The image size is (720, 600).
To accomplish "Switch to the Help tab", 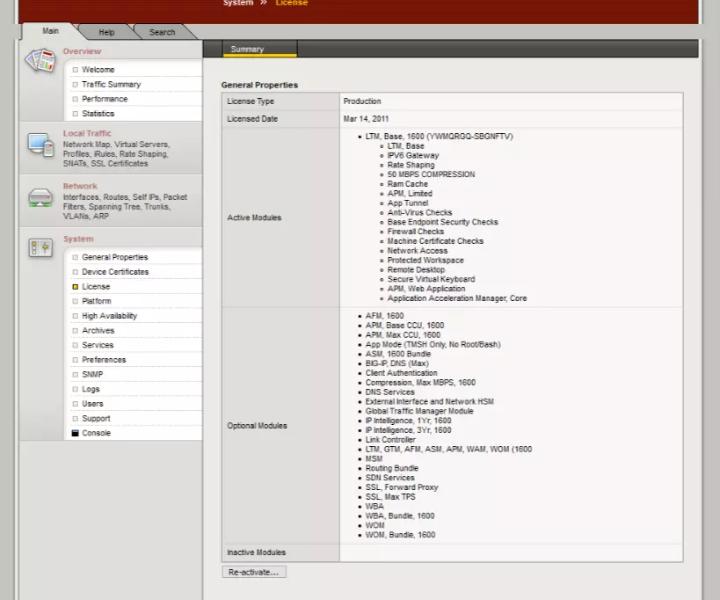I will pos(107,32).
